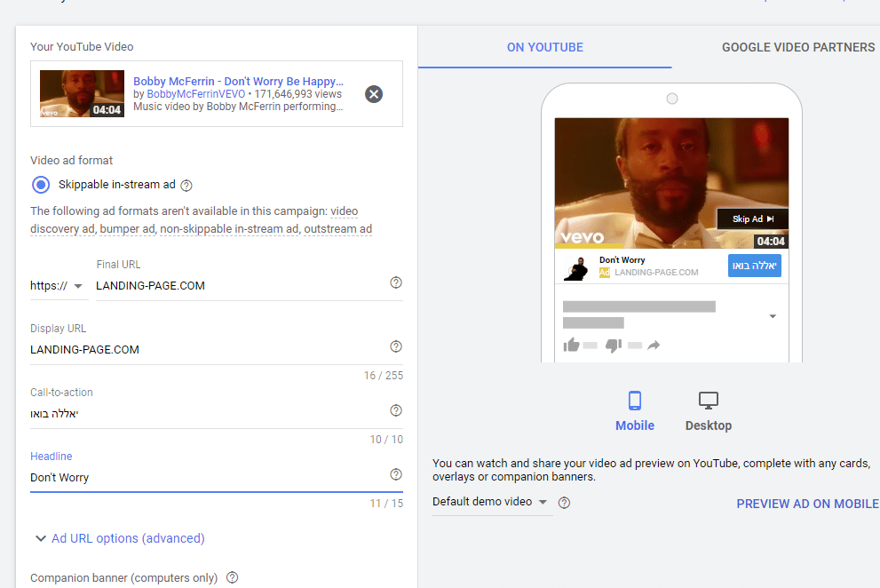The width and height of the screenshot is (880, 588).
Task: Open help for Skippable in-stream ad
Action: 186,186
